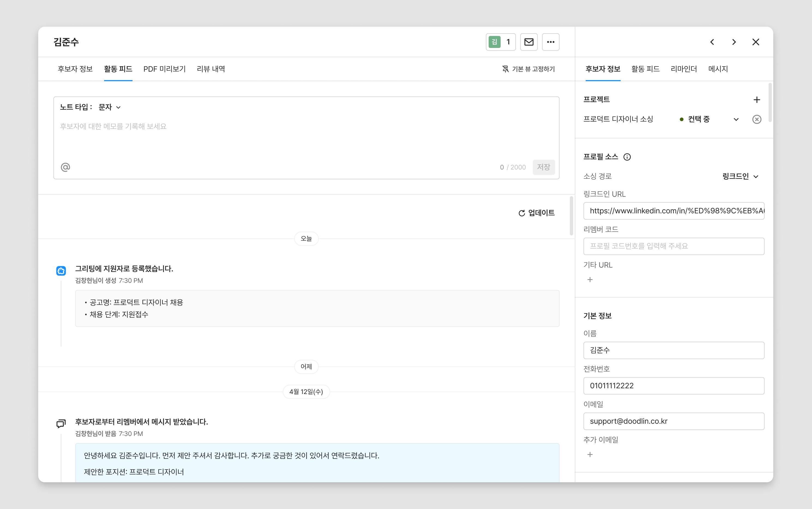Go to next candidate with right arrow

click(734, 42)
